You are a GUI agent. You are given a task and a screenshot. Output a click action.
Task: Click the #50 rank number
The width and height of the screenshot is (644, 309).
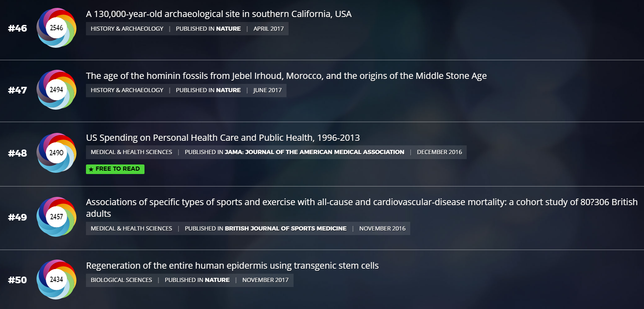click(x=17, y=280)
